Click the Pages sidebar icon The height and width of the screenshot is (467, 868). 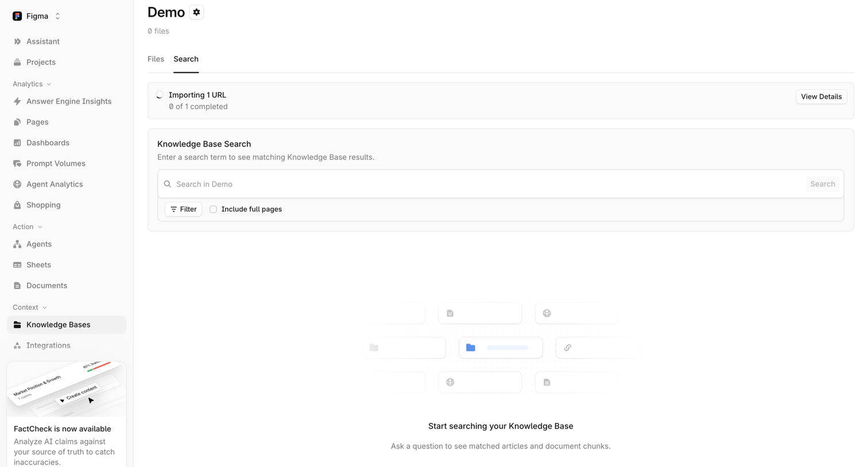17,122
